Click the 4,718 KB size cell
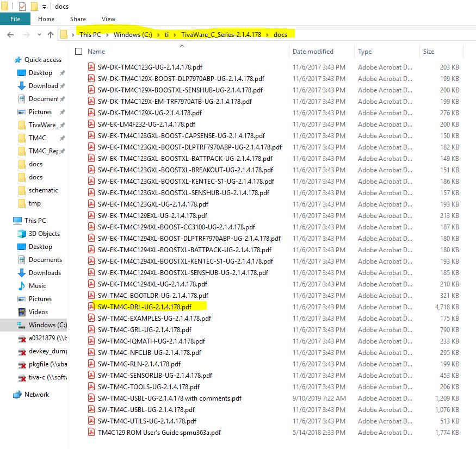 [x=447, y=307]
